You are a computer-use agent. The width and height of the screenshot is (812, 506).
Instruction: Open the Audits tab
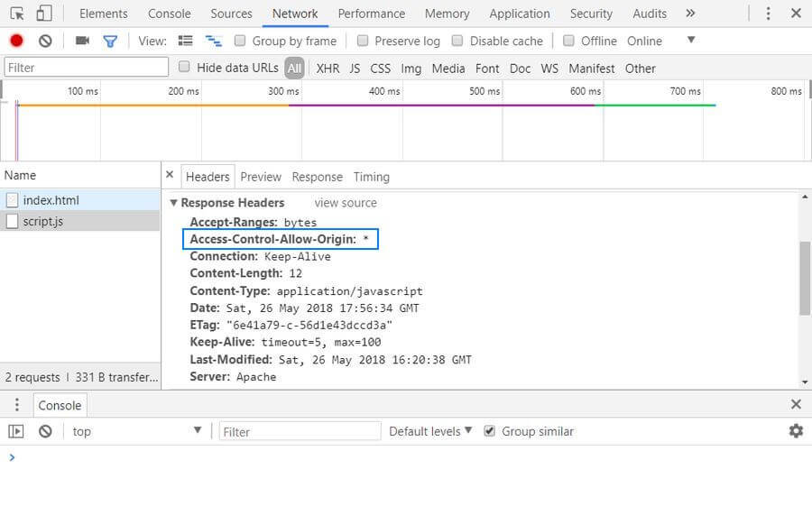pos(650,14)
